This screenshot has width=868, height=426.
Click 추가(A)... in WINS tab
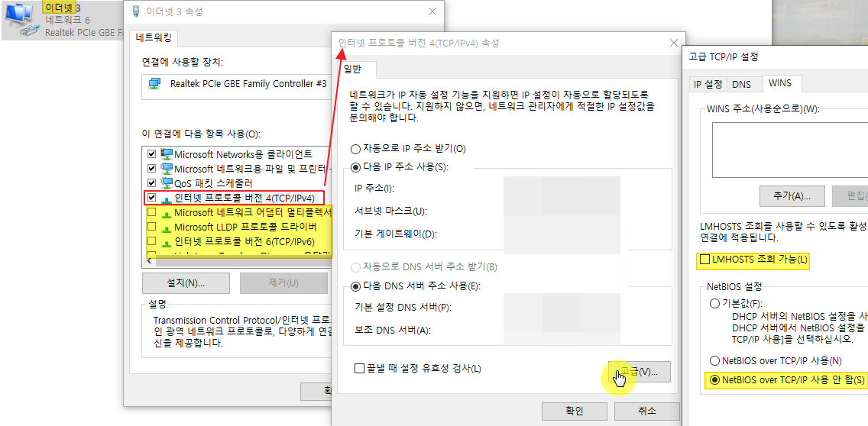[x=792, y=196]
